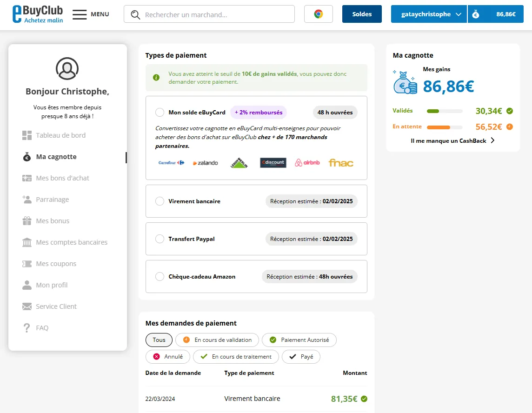Select Transfert Paypal radio option
Screen dimensions: 532x413
[160, 239]
